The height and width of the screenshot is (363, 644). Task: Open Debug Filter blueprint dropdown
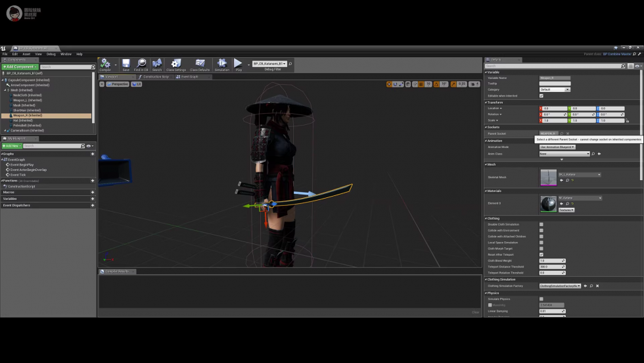(269, 64)
